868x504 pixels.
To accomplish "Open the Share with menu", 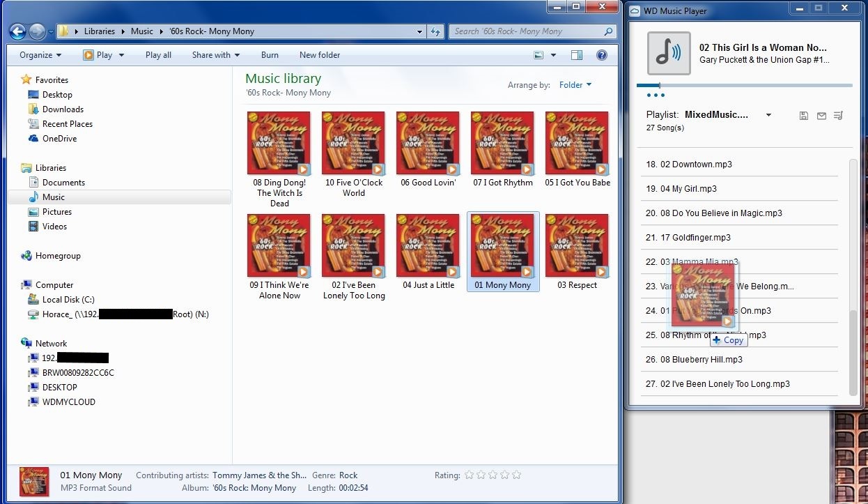I will click(x=216, y=55).
